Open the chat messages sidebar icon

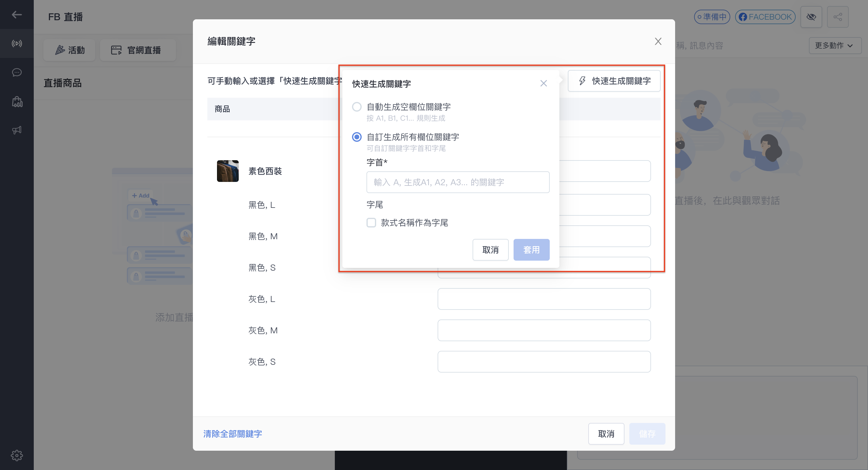[17, 72]
